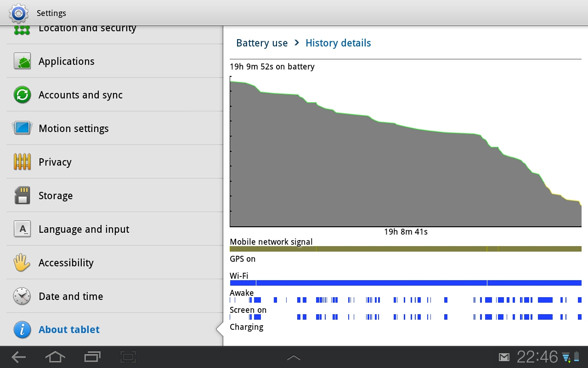Screen dimensions: 588x368
Task: Tap the Privacy fence icon
Action: coord(23,162)
